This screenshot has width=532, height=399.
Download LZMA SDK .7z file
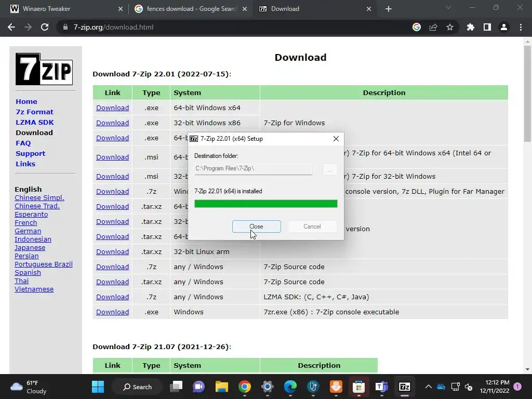pyautogui.click(x=112, y=297)
